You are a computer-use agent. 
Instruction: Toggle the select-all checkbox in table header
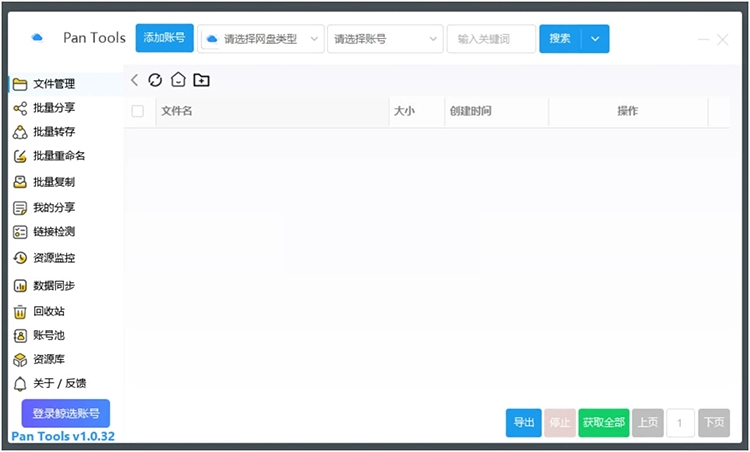point(138,111)
